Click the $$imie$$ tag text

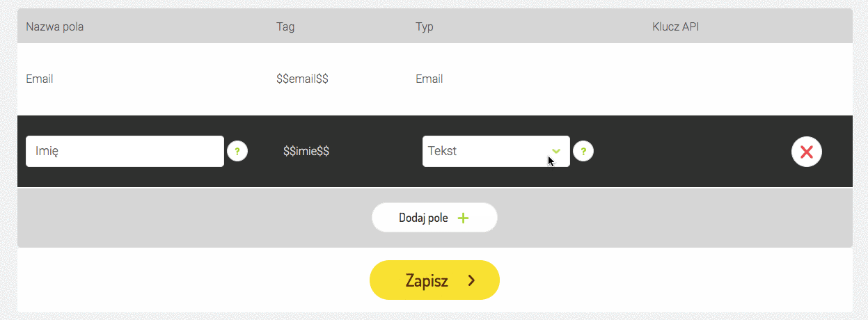tap(306, 151)
